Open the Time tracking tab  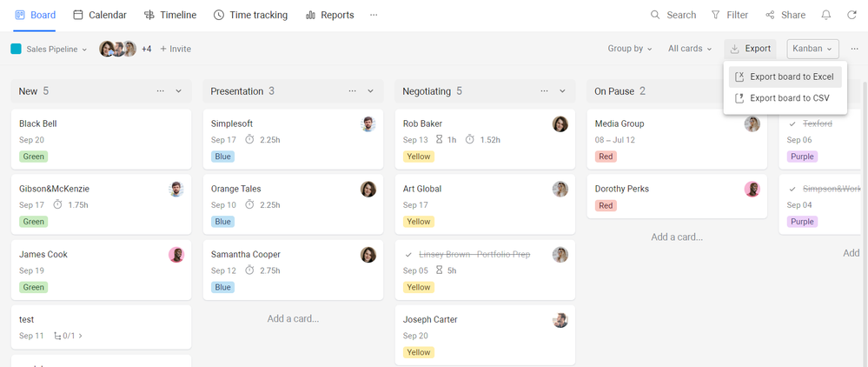pyautogui.click(x=250, y=15)
